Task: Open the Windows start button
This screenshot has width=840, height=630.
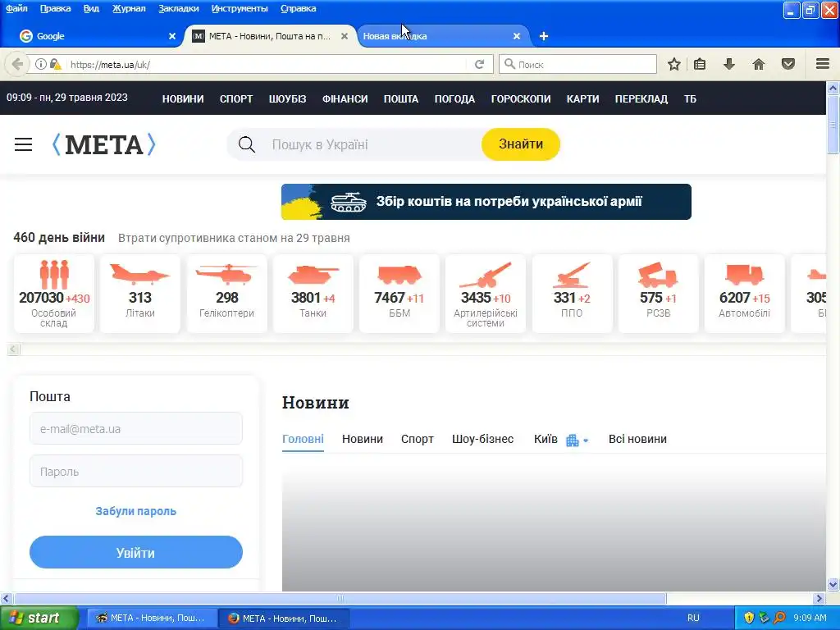Action: [x=39, y=618]
